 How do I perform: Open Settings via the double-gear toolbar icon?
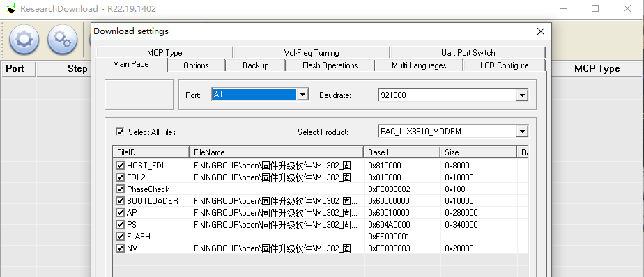tap(63, 40)
